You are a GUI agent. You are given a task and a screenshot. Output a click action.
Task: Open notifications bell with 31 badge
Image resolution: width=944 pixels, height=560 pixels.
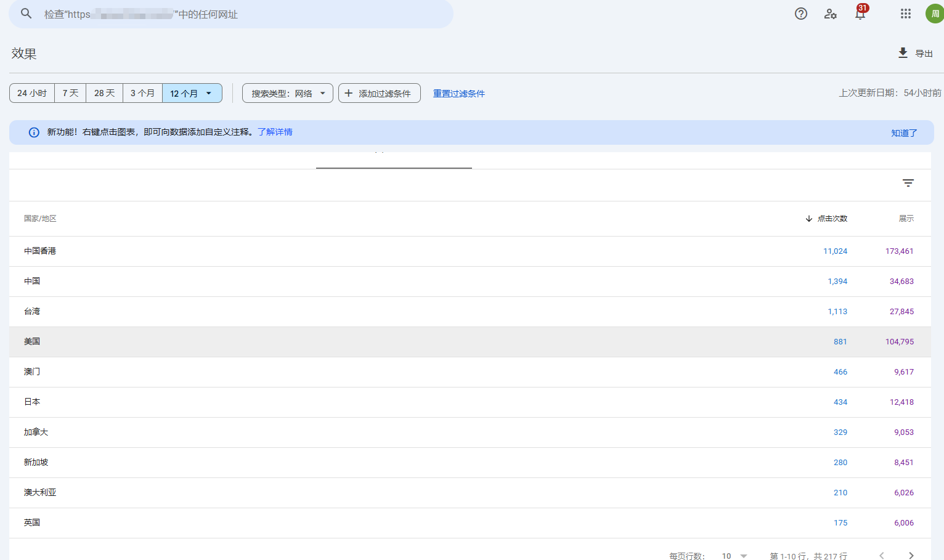(860, 14)
